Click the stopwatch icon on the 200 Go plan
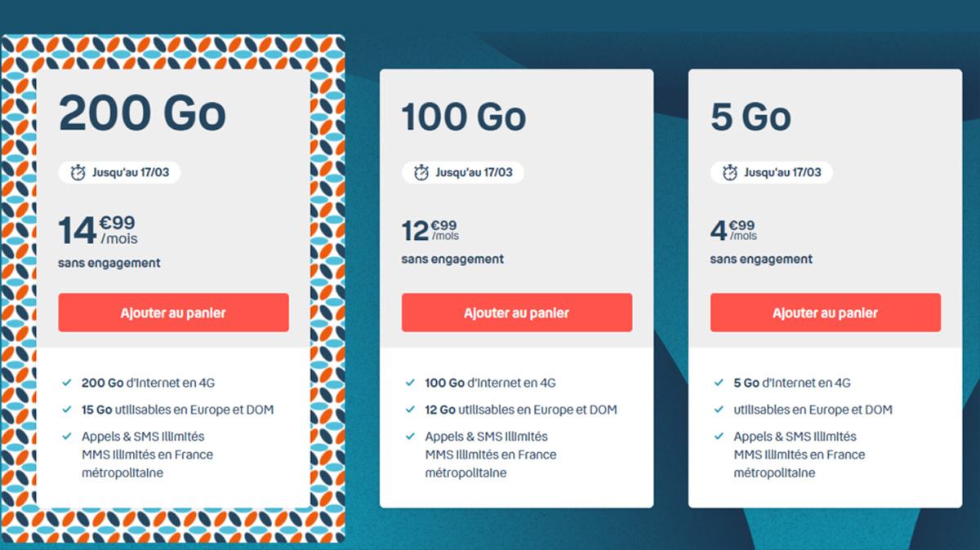The width and height of the screenshot is (980, 550). click(78, 172)
